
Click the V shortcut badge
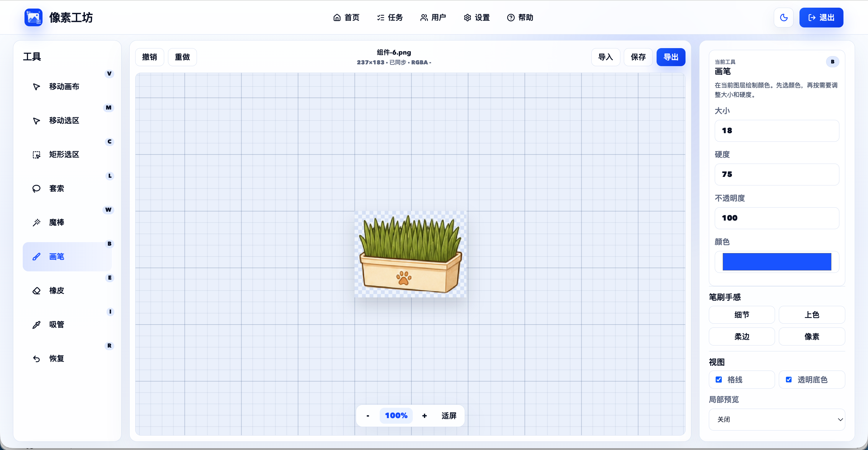click(109, 74)
